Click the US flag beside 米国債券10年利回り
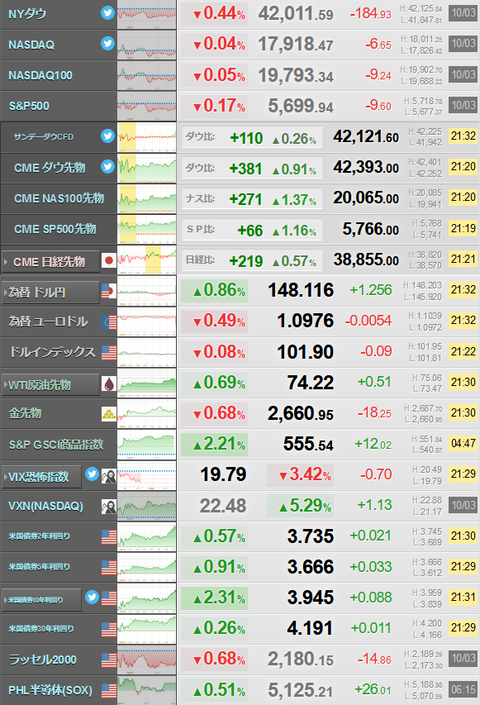 (109, 598)
